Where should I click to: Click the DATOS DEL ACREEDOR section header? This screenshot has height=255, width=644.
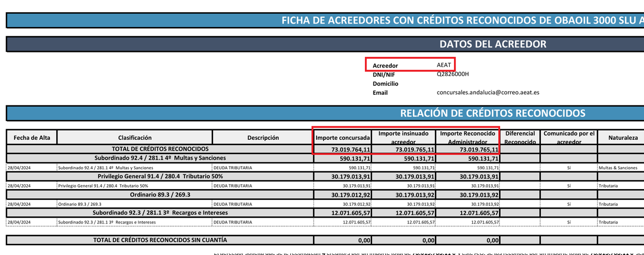pos(325,44)
